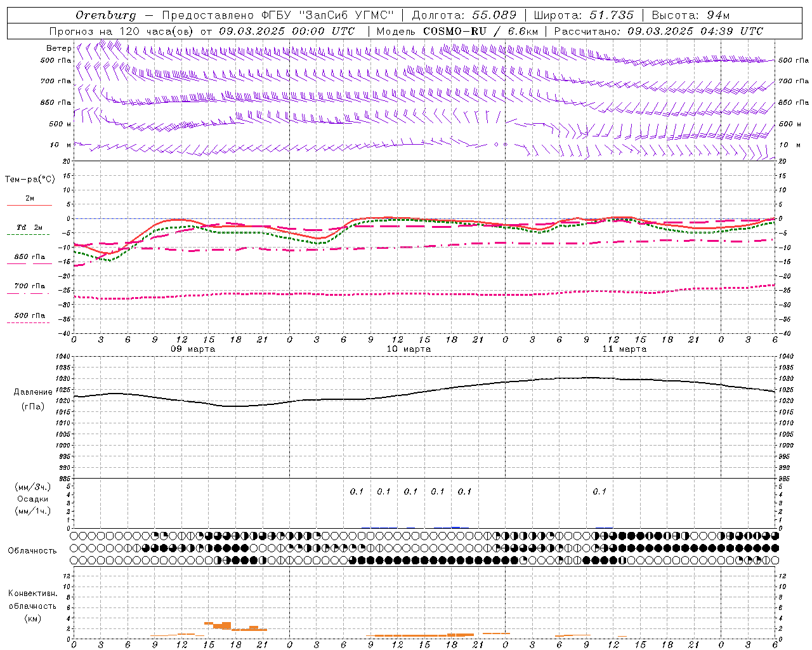Click the 700 гПа entry in the temperature legend
This screenshot has height=650, width=812.
pos(30,286)
